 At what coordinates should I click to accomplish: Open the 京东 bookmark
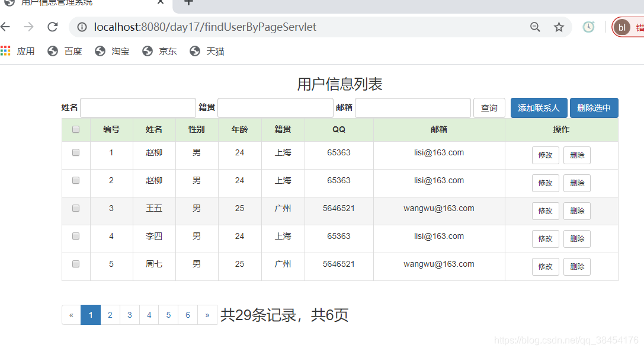pos(160,51)
